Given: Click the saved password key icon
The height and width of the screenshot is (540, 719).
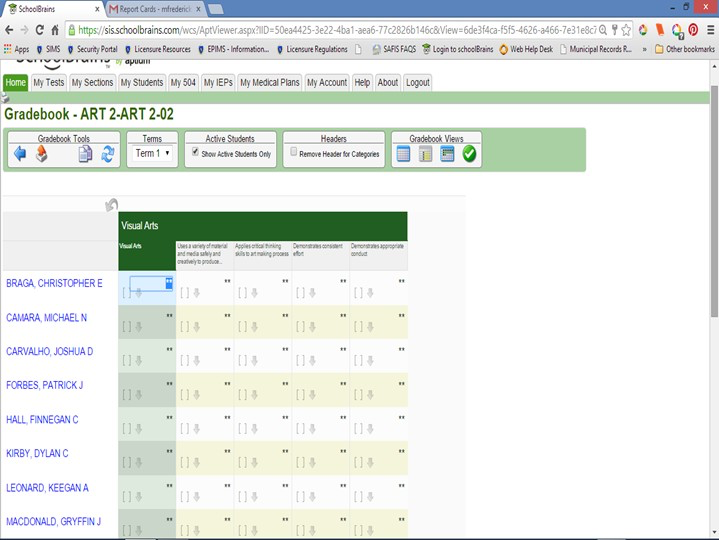Looking at the screenshot, I should tap(614, 30).
